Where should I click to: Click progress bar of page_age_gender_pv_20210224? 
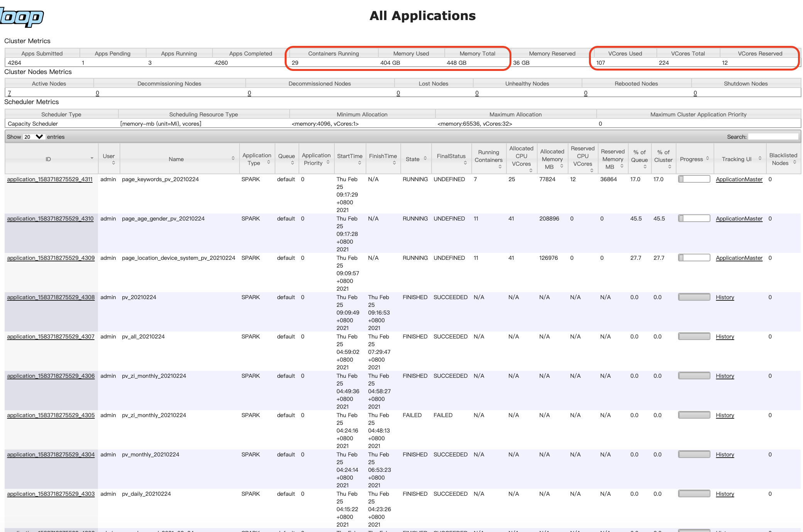[694, 218]
